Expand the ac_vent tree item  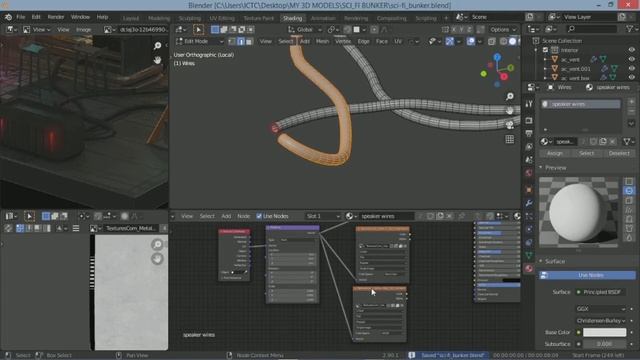545,60
